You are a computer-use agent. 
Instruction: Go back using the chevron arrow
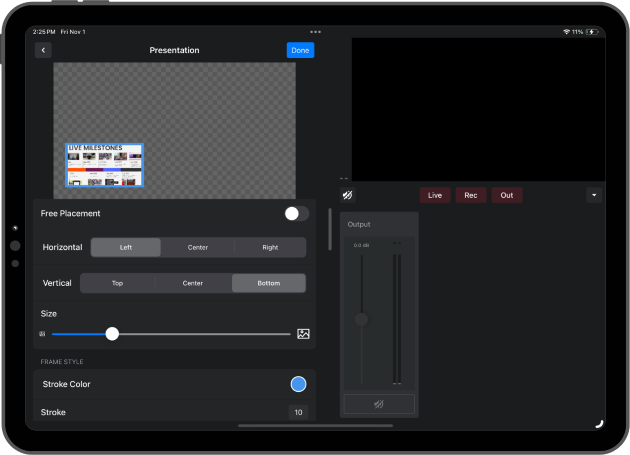coord(43,50)
